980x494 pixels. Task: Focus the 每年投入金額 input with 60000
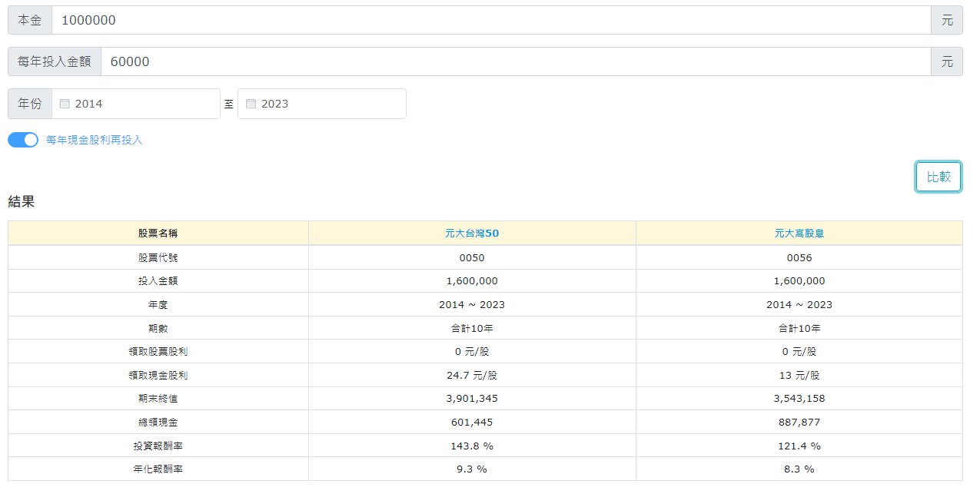pos(515,61)
